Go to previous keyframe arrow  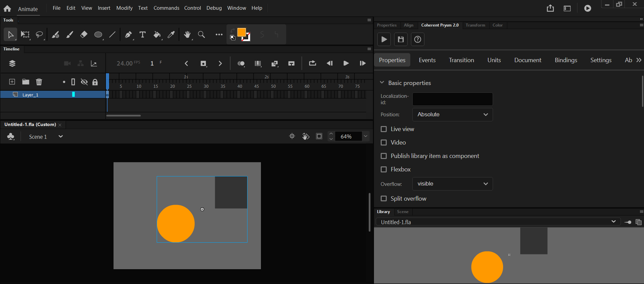(x=186, y=63)
